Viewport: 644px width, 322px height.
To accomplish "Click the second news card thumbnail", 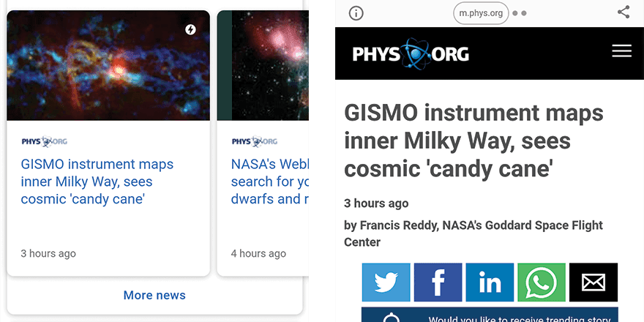I will [x=260, y=66].
